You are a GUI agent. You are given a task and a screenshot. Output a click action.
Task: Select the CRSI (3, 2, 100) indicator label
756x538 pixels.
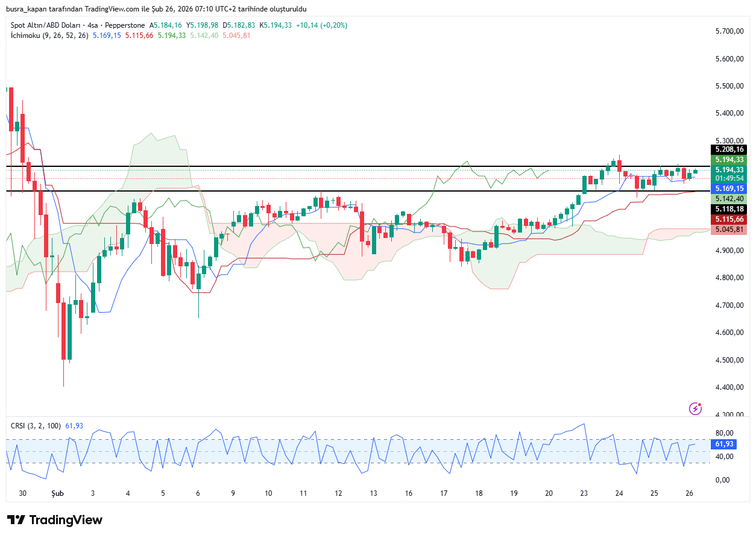[36, 425]
